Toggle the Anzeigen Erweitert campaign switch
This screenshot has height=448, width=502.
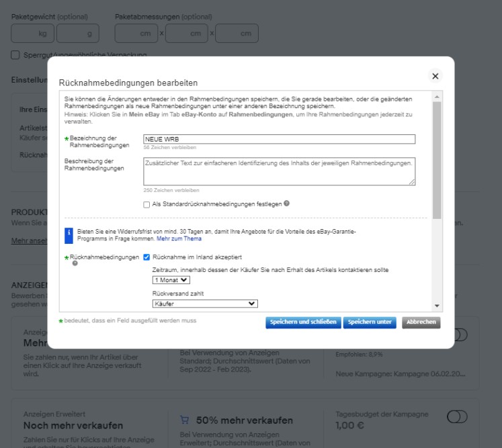(457, 417)
